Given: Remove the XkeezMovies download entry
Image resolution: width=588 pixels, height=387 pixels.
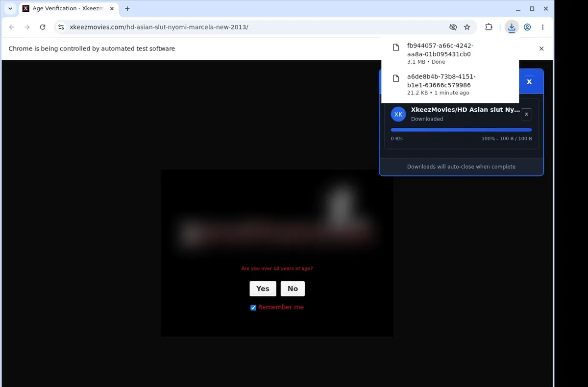Looking at the screenshot, I should click(526, 114).
